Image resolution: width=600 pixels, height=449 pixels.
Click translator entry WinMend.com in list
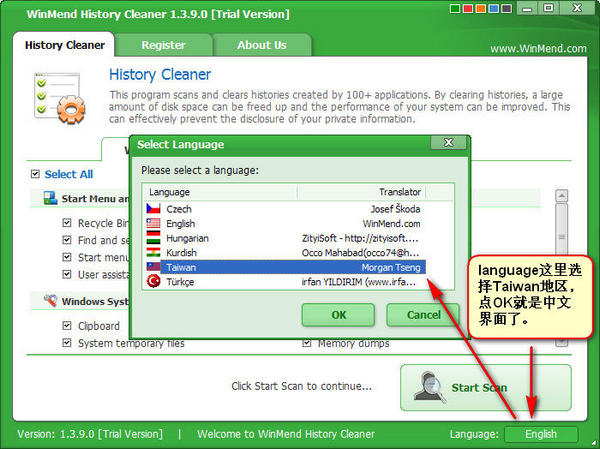391,224
